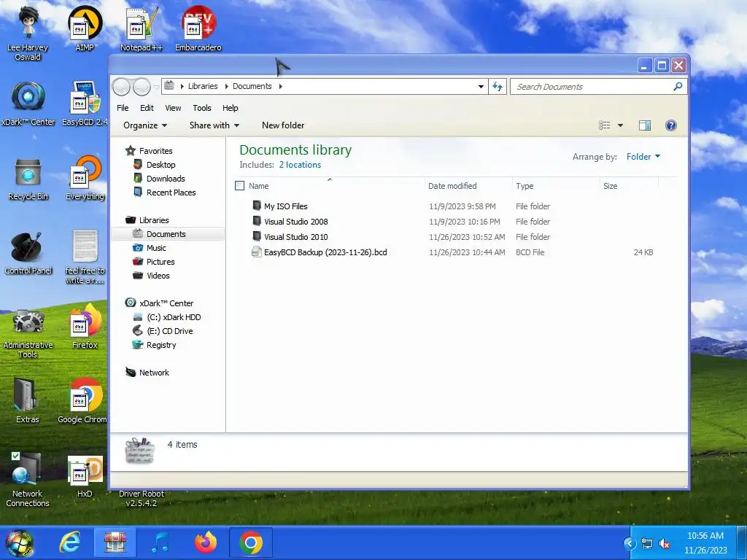Open Internet Explorer from the taskbar
This screenshot has height=560, width=747.
point(70,542)
